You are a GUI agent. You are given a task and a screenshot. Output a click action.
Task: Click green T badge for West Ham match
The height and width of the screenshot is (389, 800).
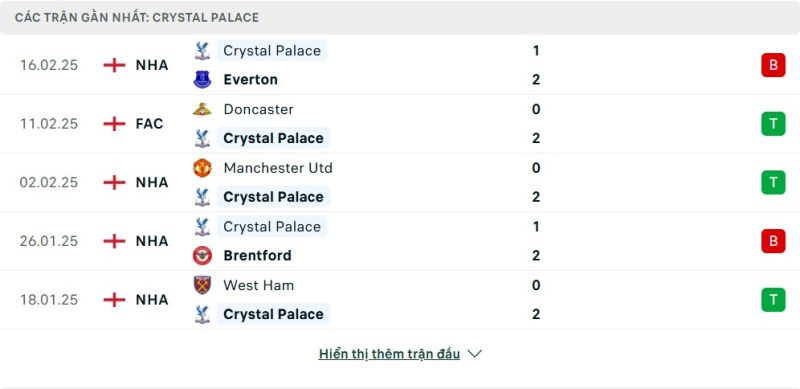773,299
